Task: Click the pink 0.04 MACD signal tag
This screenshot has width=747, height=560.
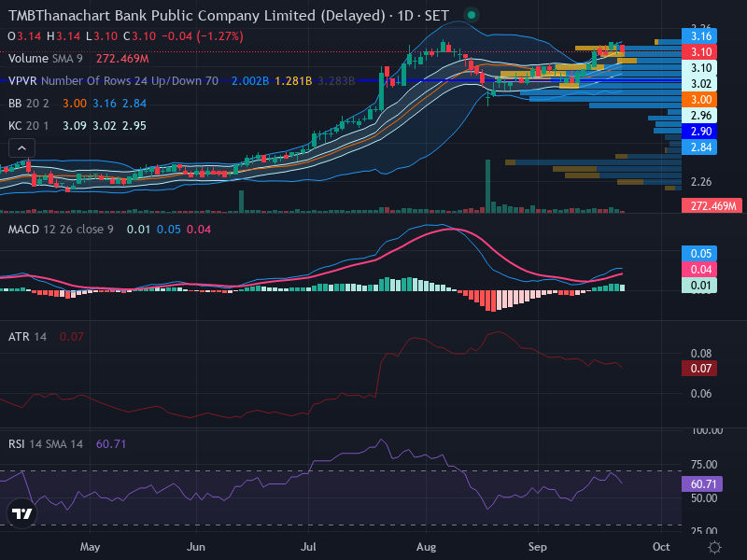Action: [x=699, y=270]
